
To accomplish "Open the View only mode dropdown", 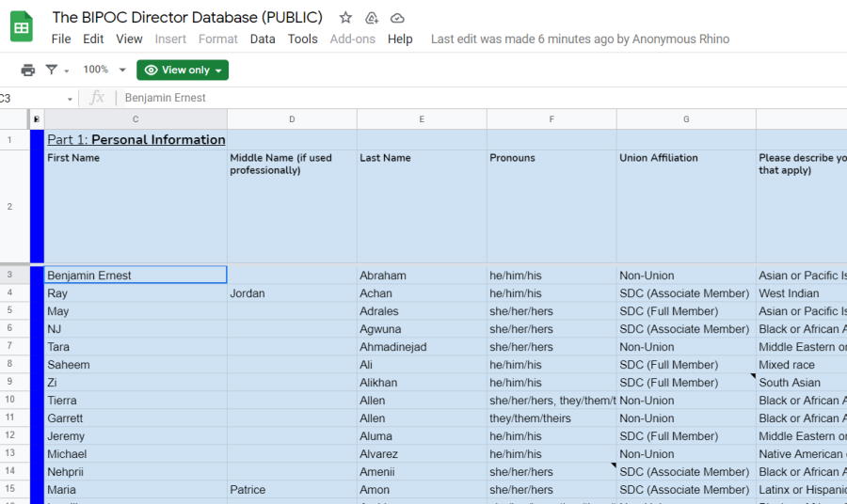I will (x=183, y=70).
